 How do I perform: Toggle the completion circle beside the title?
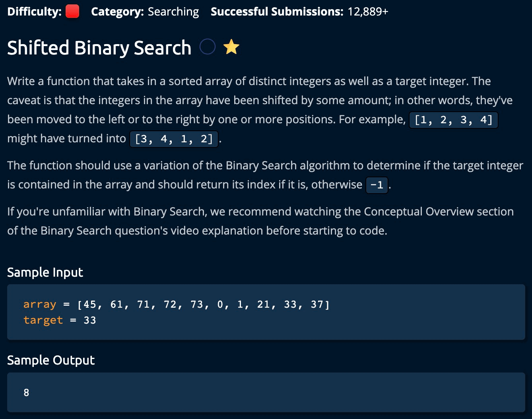click(207, 47)
